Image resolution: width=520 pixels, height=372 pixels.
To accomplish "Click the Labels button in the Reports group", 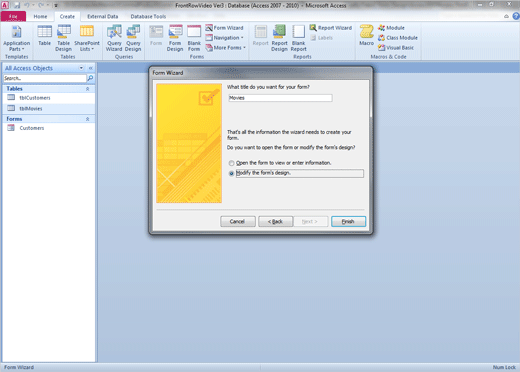I will 322,38.
